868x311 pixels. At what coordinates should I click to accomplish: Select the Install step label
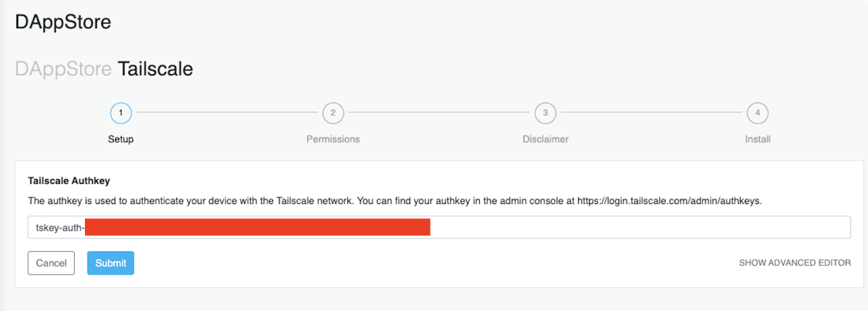(757, 139)
